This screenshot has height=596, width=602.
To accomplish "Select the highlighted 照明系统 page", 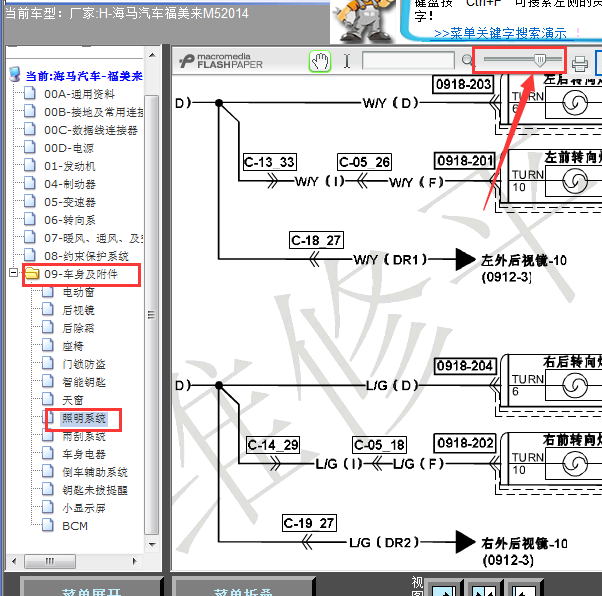I will [84, 418].
